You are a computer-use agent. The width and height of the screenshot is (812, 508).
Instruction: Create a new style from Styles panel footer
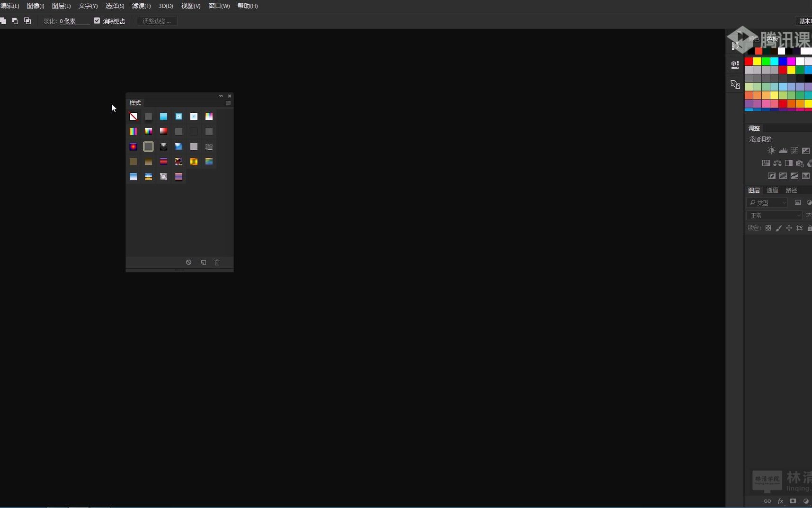click(x=204, y=262)
